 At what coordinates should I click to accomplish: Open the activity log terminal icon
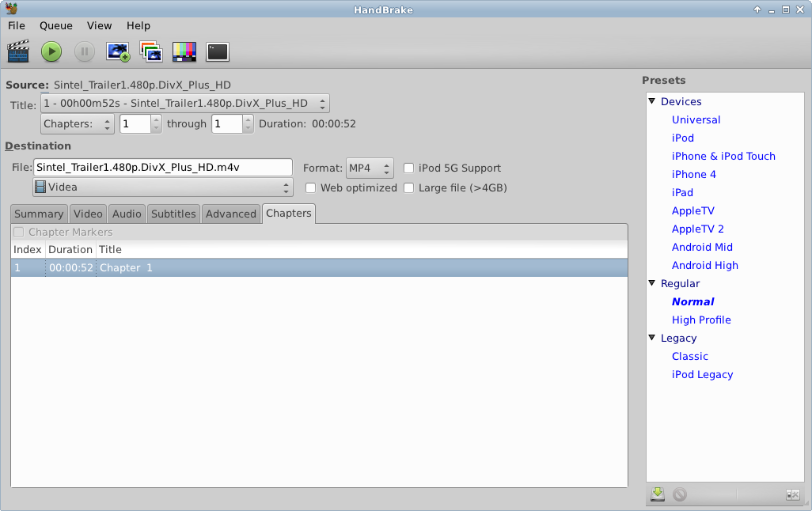coord(218,51)
